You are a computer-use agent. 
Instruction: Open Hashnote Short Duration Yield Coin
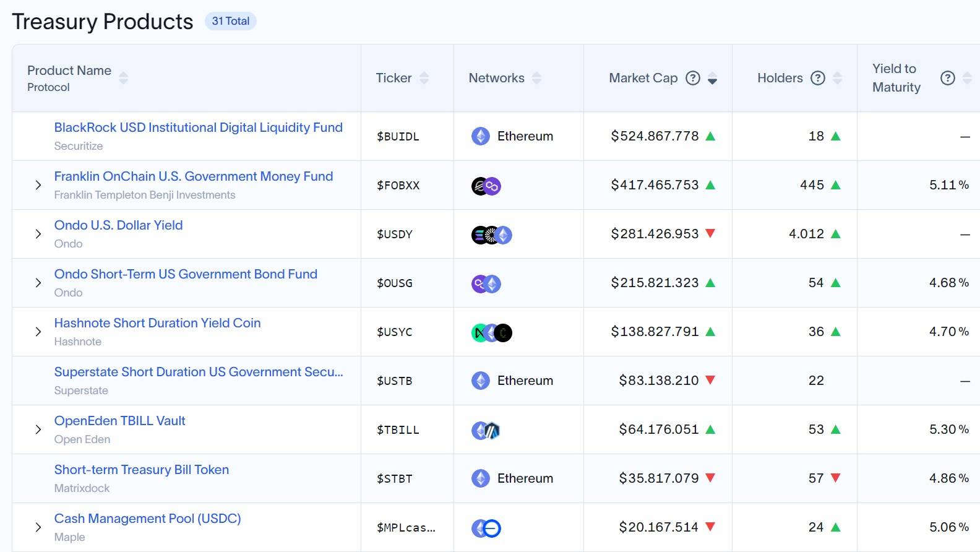point(157,323)
